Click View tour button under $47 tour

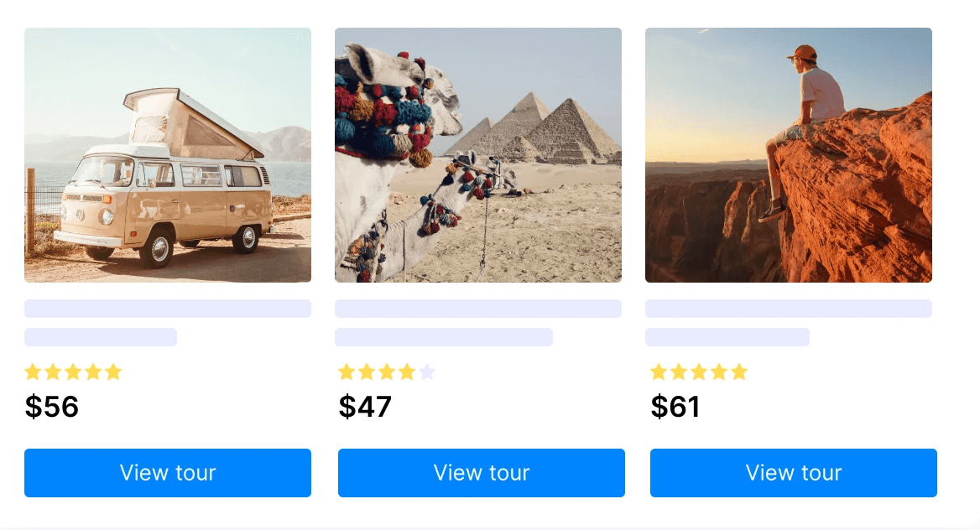pos(482,473)
